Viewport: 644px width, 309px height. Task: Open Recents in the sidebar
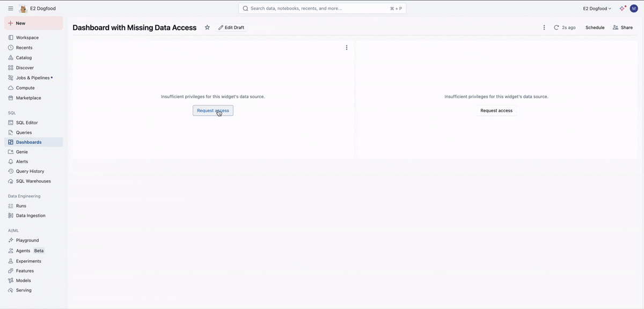pyautogui.click(x=33, y=48)
